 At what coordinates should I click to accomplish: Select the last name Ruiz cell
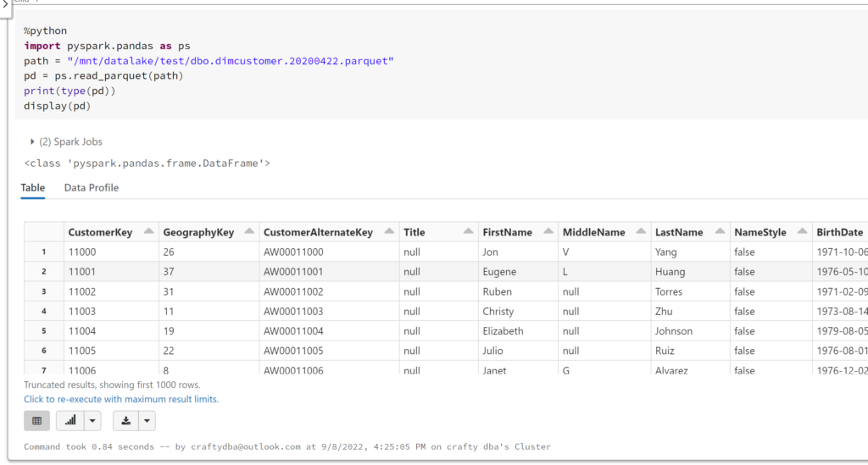[x=690, y=351]
